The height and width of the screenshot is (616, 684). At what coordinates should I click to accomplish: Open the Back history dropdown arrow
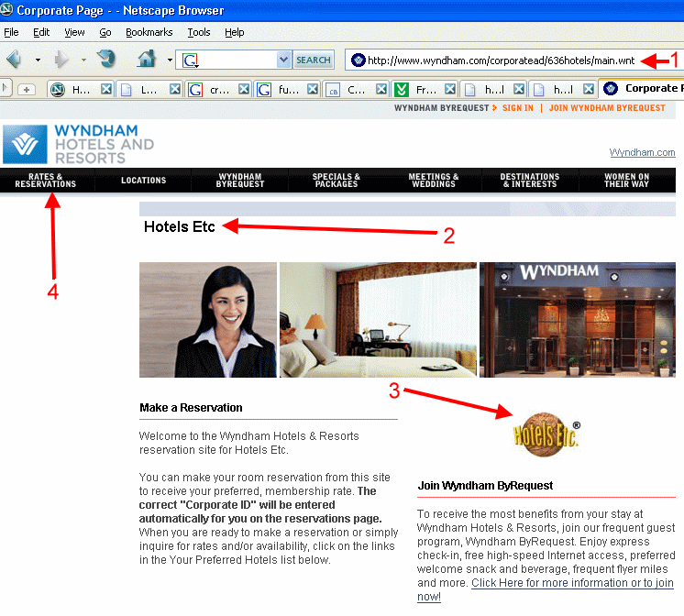coord(38,60)
